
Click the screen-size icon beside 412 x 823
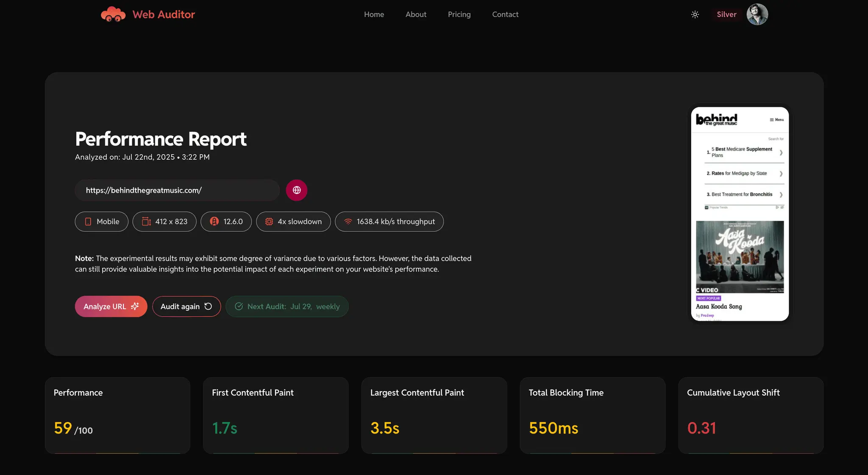point(146,222)
